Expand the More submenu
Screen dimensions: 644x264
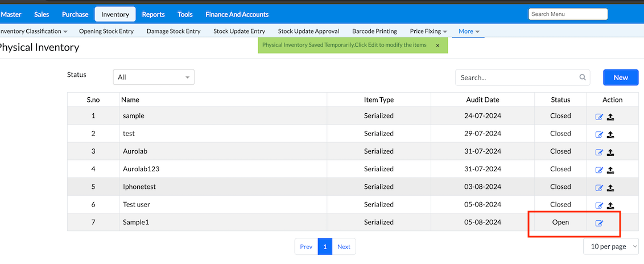point(469,31)
